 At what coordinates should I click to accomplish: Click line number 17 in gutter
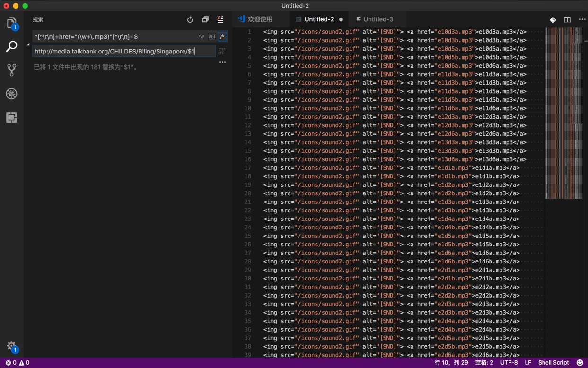click(248, 168)
